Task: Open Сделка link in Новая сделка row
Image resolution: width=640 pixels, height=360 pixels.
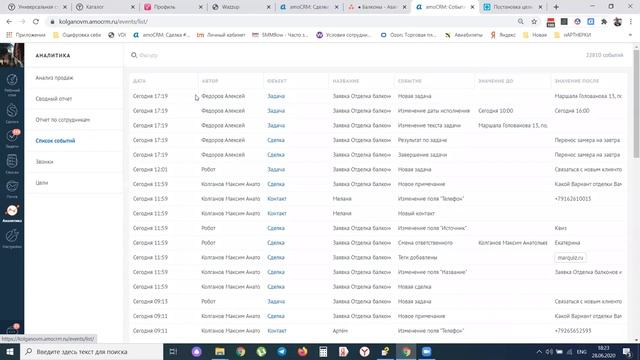Action: coord(276,287)
